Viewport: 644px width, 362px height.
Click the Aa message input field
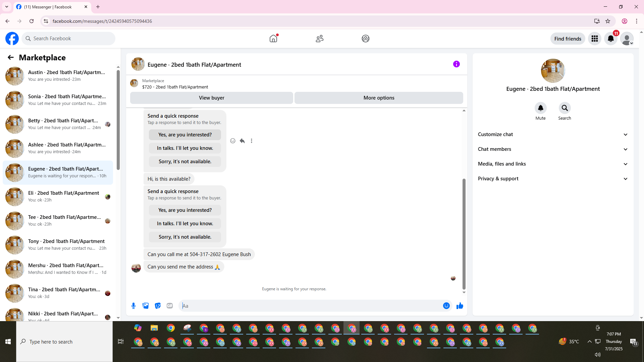(309, 306)
